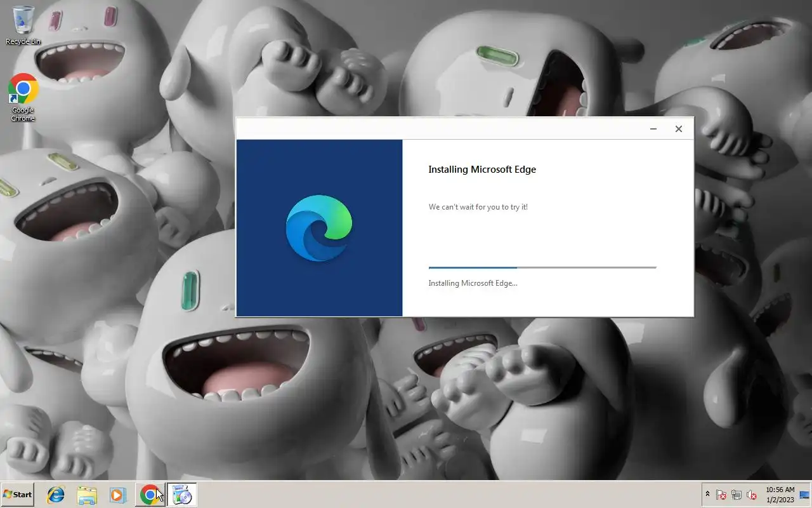Click the Microsoft Edge logo in installer
Image resolution: width=812 pixels, height=508 pixels.
click(319, 228)
